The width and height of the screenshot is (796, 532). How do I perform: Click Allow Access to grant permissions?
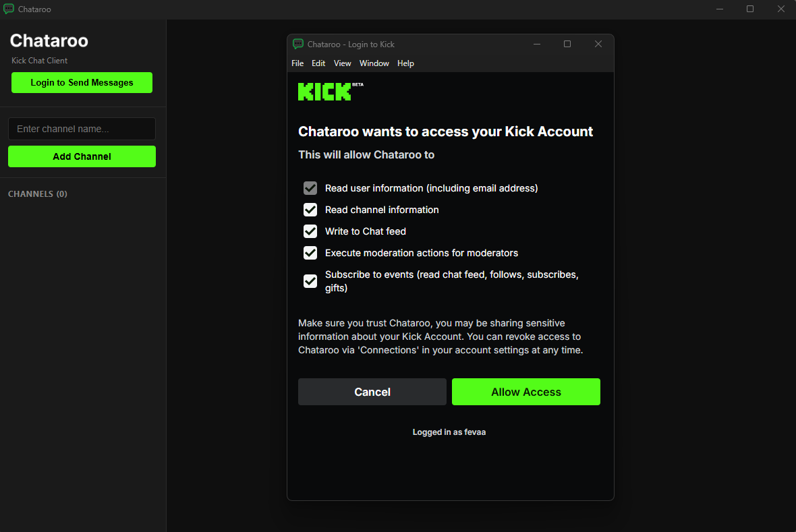pyautogui.click(x=525, y=392)
